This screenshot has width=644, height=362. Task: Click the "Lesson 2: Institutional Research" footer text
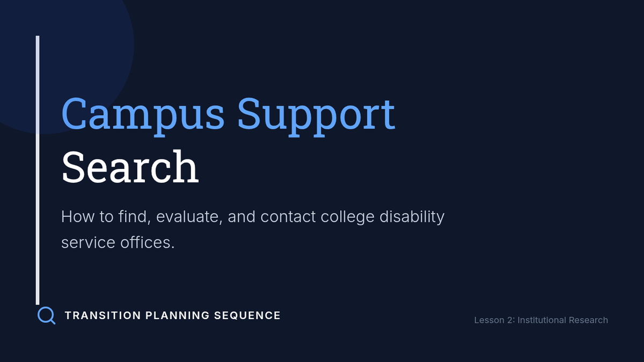[541, 320]
